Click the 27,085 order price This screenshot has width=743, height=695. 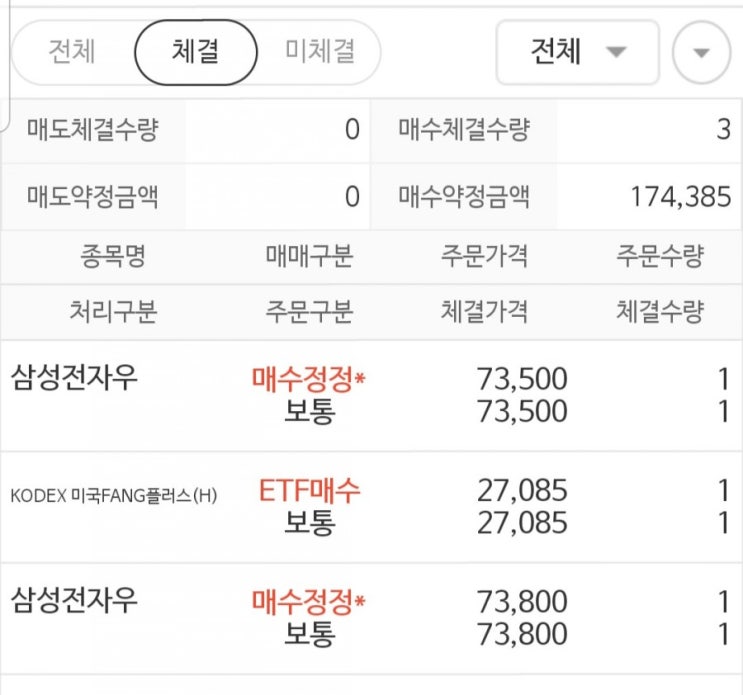point(523,490)
